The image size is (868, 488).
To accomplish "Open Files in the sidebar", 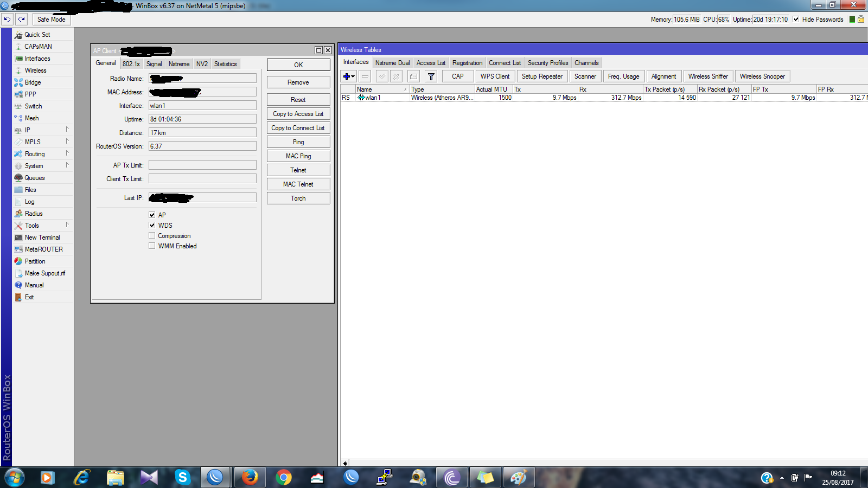I will 30,190.
